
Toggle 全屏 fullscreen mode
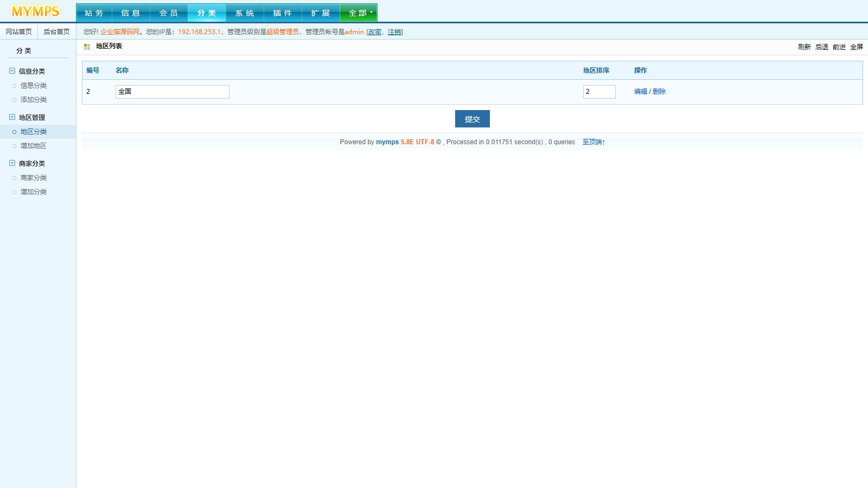pyautogui.click(x=856, y=47)
